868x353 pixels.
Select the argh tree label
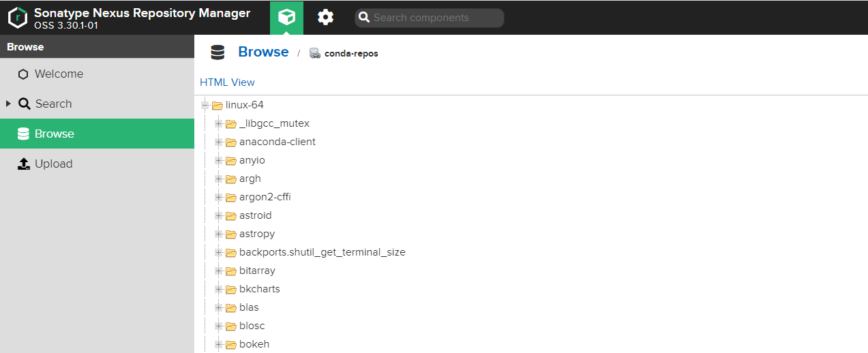[250, 179]
